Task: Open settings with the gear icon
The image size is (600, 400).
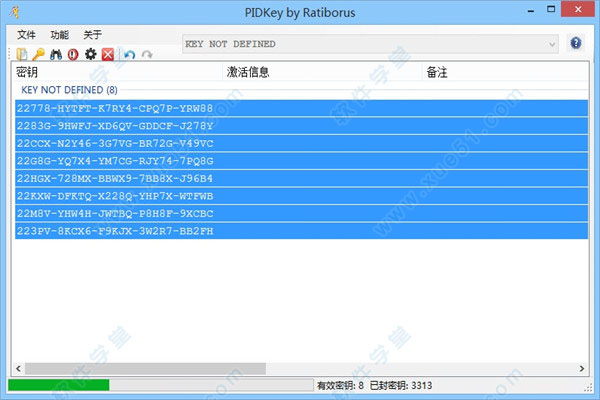Action: click(90, 54)
